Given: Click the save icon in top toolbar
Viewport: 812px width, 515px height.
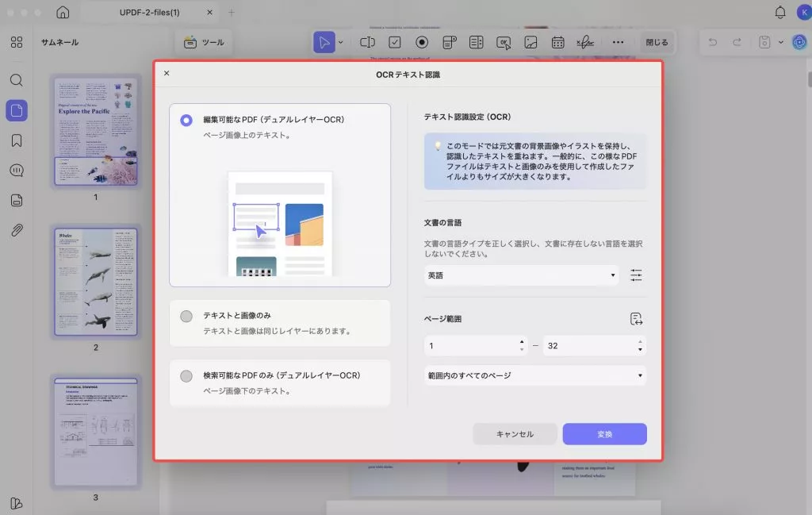Looking at the screenshot, I should [x=764, y=42].
